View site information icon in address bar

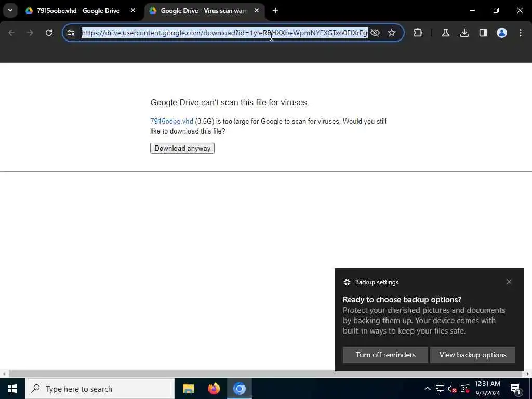coord(71,33)
